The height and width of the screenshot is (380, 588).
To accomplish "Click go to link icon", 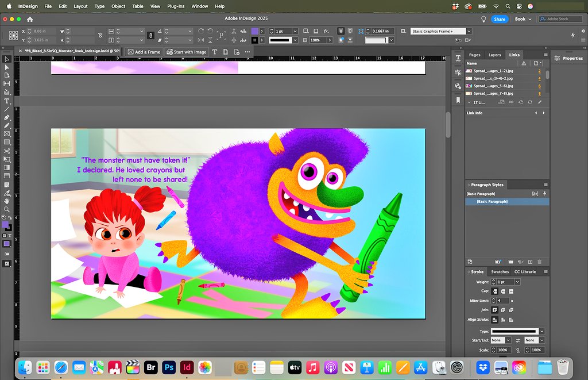I will pyautogui.click(x=520, y=102).
